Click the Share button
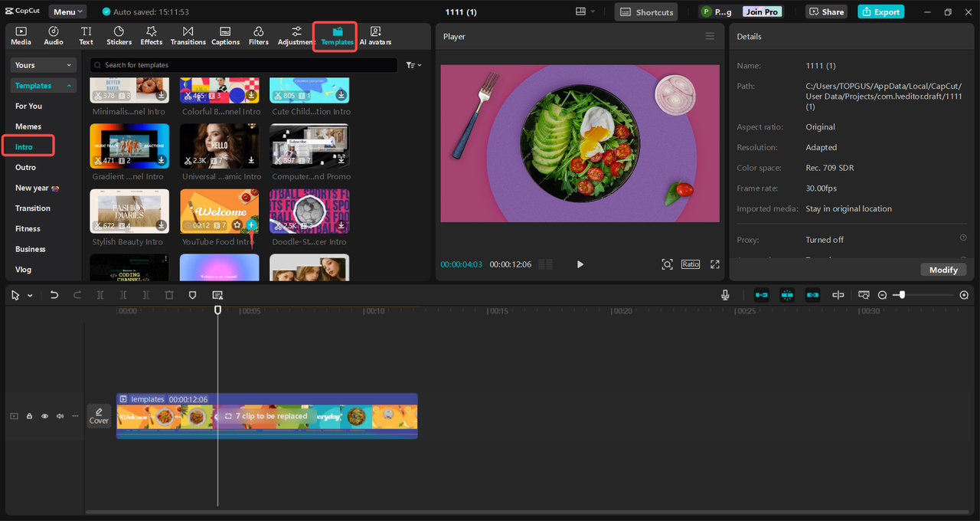 (x=826, y=11)
